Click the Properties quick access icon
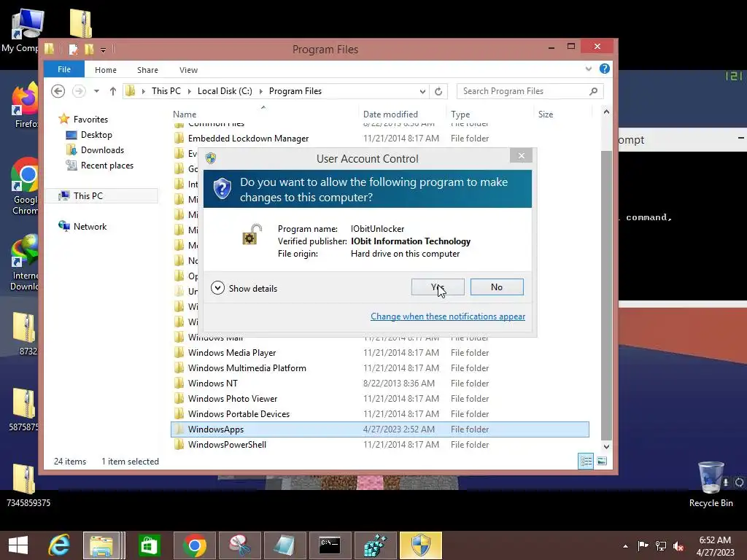747x560 pixels. [x=73, y=49]
